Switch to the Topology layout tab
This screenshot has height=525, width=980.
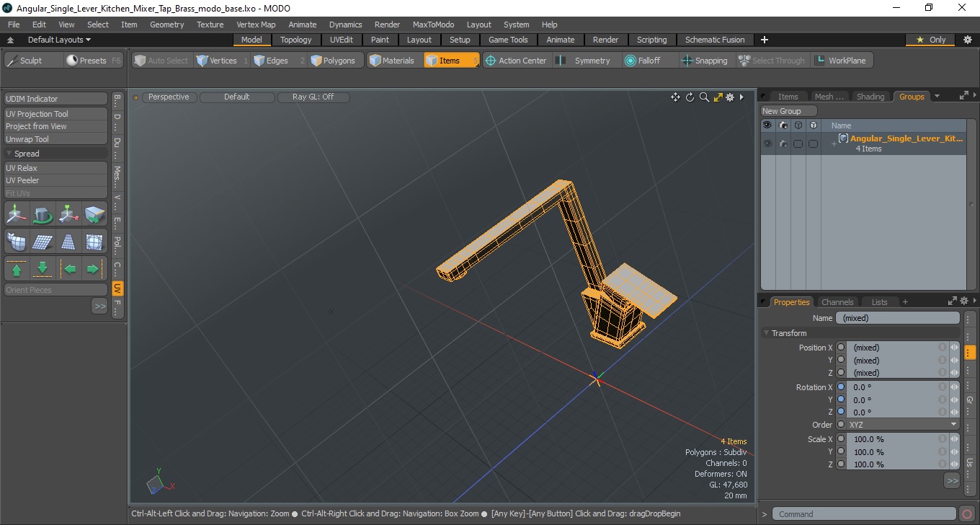pos(296,40)
